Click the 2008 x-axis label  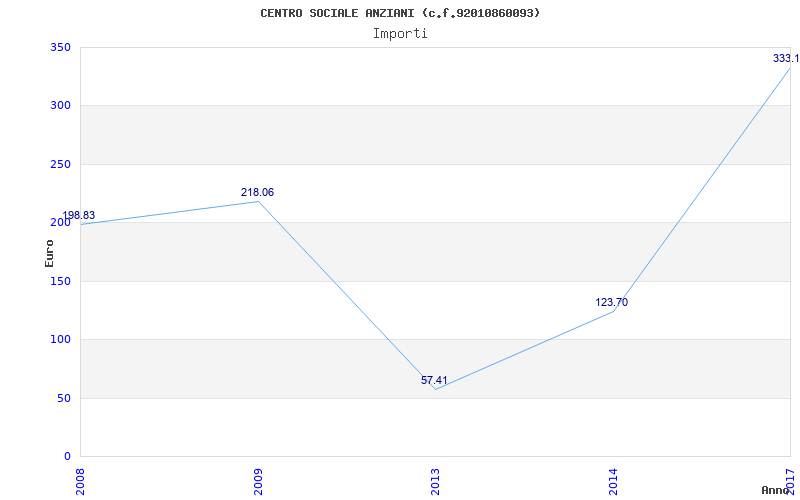(x=80, y=482)
